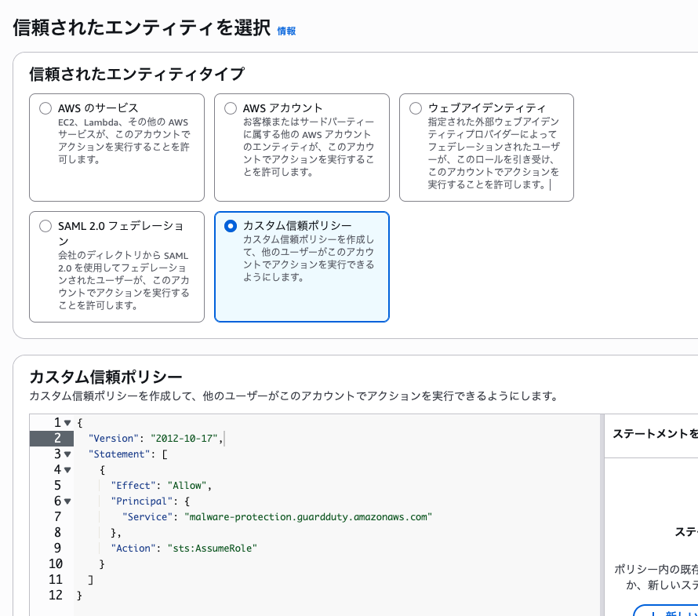Screen dimensions: 698x616
Task: Select the AWS のサービス radio button
Action: (45, 108)
